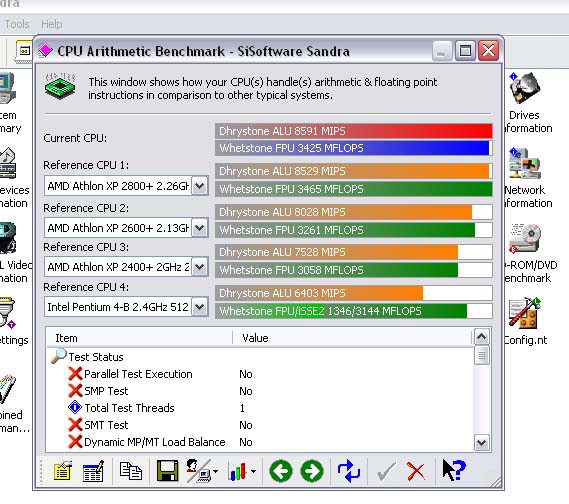Open CD-ROM/DVD Benchmark icon in Sandra window
The width and height of the screenshot is (569, 504).
525,238
